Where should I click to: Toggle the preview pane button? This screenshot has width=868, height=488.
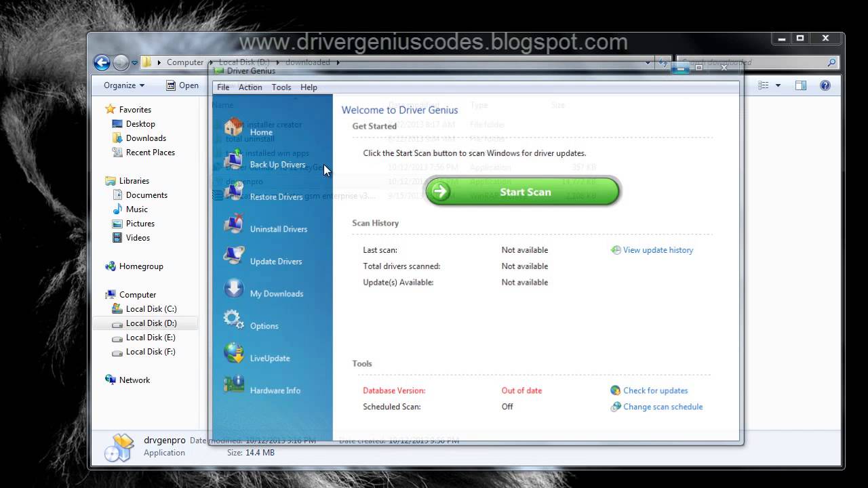pyautogui.click(x=801, y=85)
